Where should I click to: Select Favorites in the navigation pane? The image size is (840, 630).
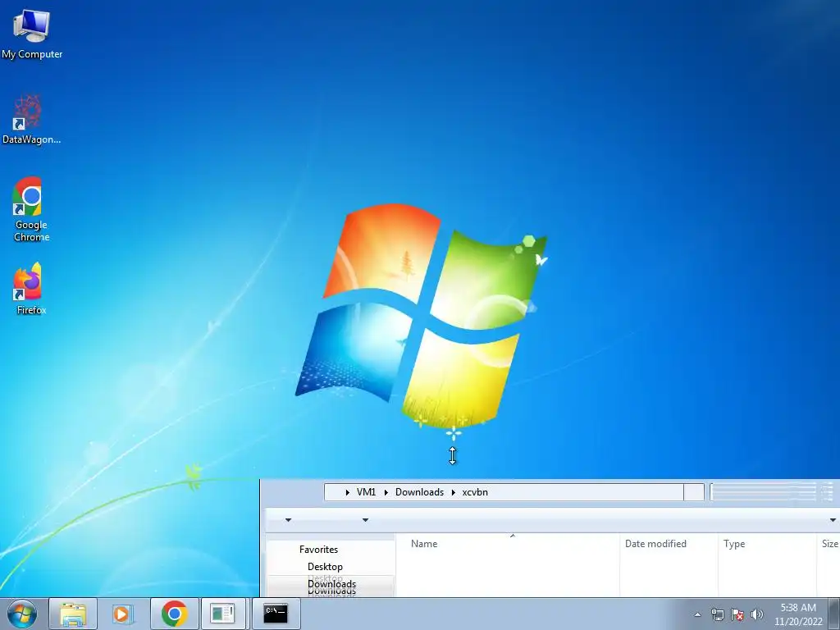pyautogui.click(x=319, y=549)
